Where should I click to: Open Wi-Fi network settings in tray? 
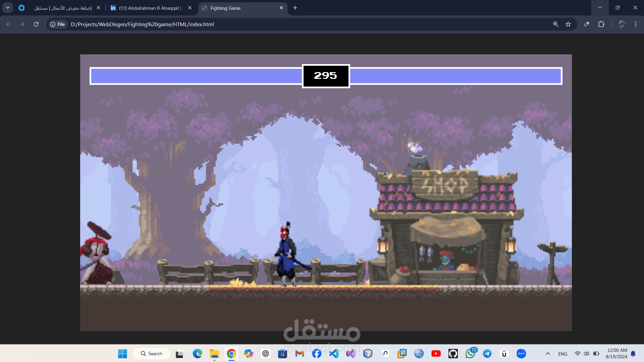pyautogui.click(x=578, y=354)
